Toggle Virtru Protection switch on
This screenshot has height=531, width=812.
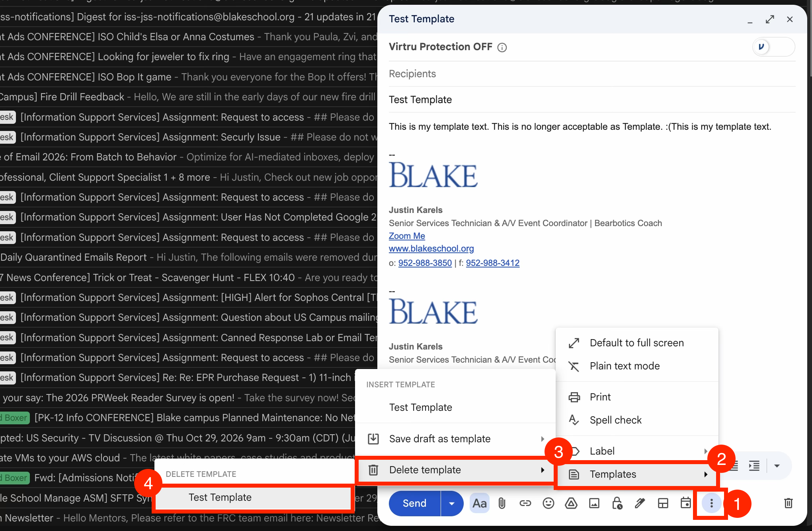[x=773, y=47]
